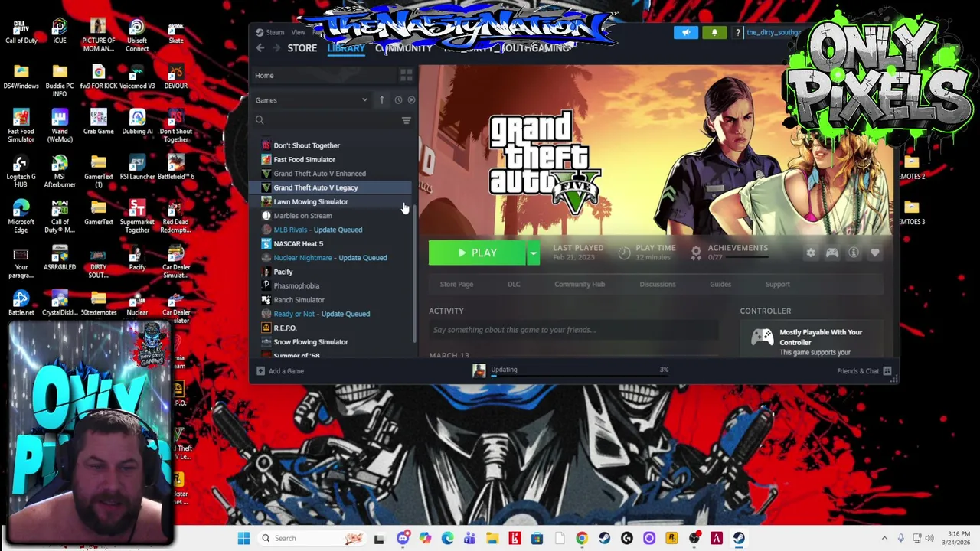
Task: Open the Steam menu
Action: coord(275,32)
